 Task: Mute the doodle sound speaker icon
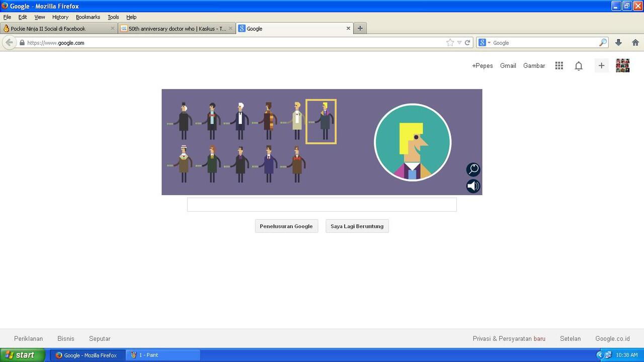click(473, 187)
